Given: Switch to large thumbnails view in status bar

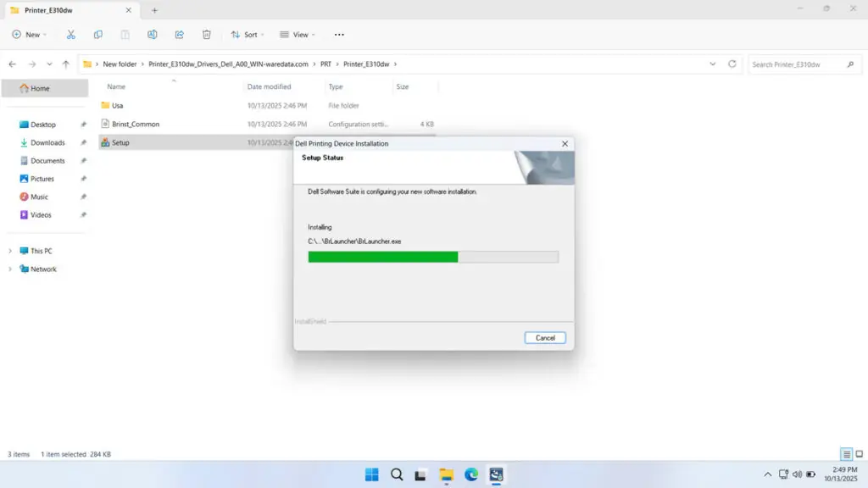Looking at the screenshot, I should click(858, 454).
